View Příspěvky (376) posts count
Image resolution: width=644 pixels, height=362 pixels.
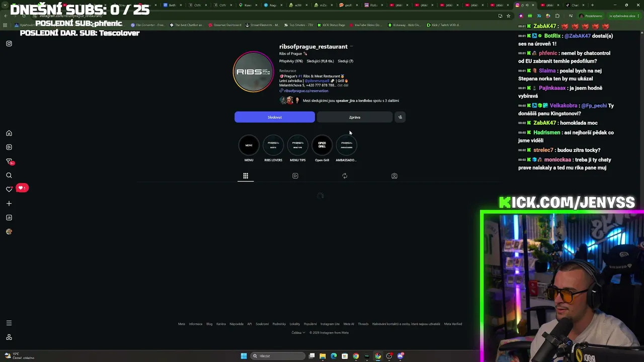click(x=291, y=61)
